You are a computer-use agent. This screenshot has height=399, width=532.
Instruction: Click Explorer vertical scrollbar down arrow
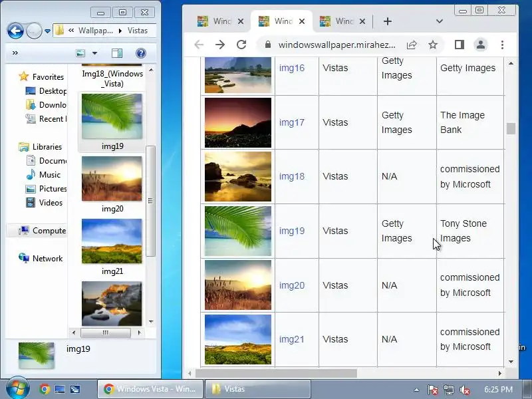[x=151, y=321]
